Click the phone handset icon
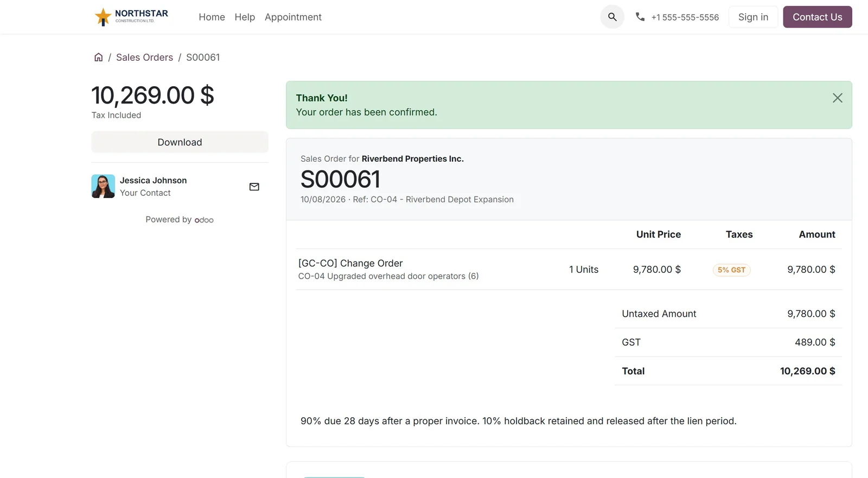This screenshot has width=868, height=478. click(640, 17)
